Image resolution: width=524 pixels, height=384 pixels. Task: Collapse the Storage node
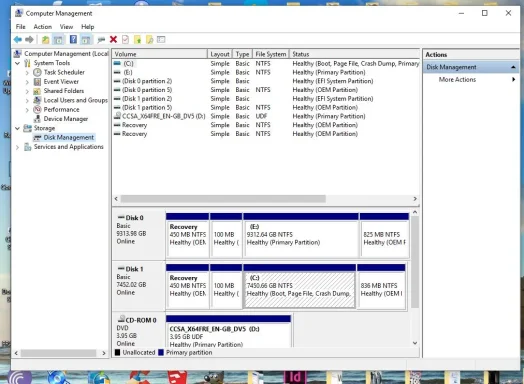tap(17, 128)
